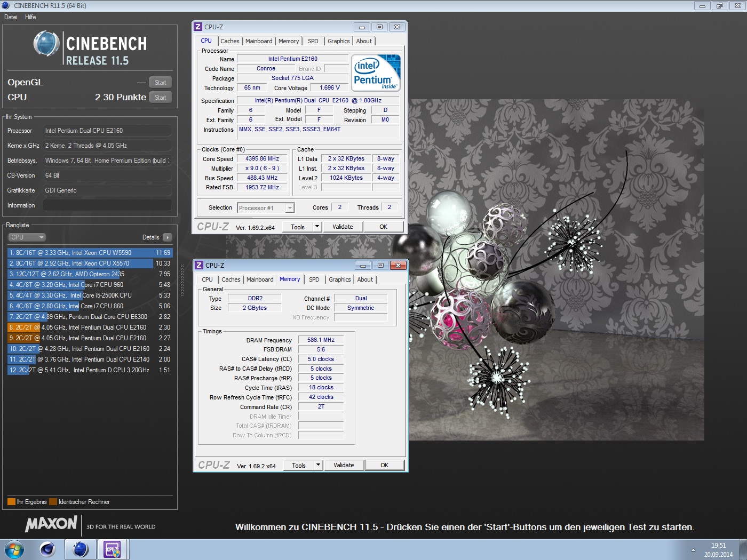Click the lower CPU-Z window title icon

tap(199, 265)
